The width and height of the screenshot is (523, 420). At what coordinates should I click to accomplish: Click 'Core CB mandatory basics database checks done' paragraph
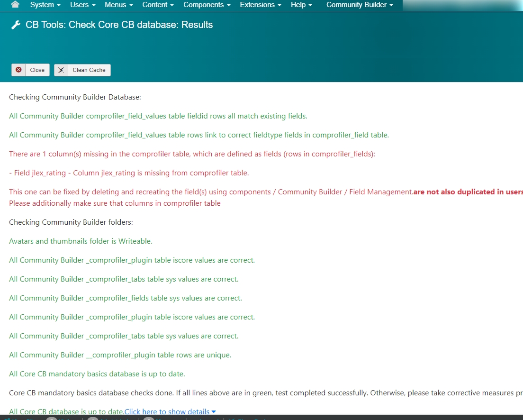pyautogui.click(x=266, y=393)
